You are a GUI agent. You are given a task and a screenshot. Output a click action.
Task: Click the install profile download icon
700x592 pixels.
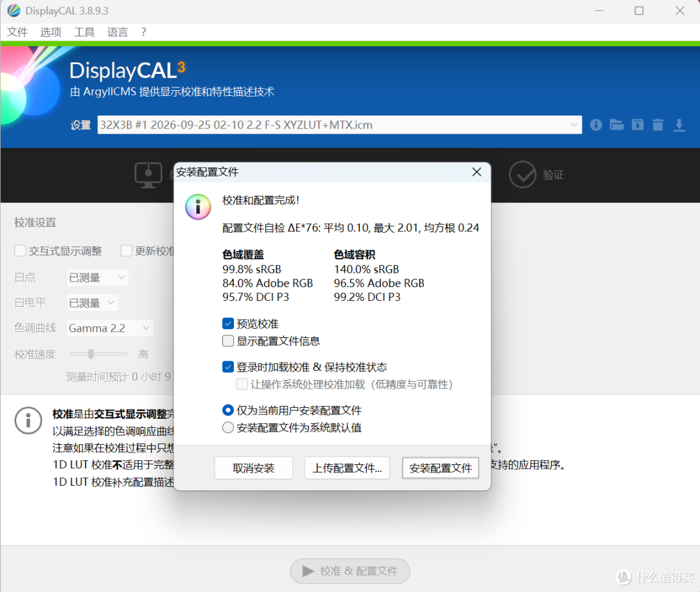point(679,124)
